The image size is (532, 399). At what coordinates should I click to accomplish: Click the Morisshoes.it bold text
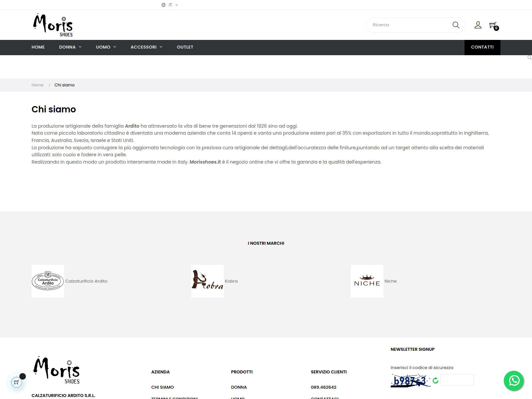pos(205,162)
